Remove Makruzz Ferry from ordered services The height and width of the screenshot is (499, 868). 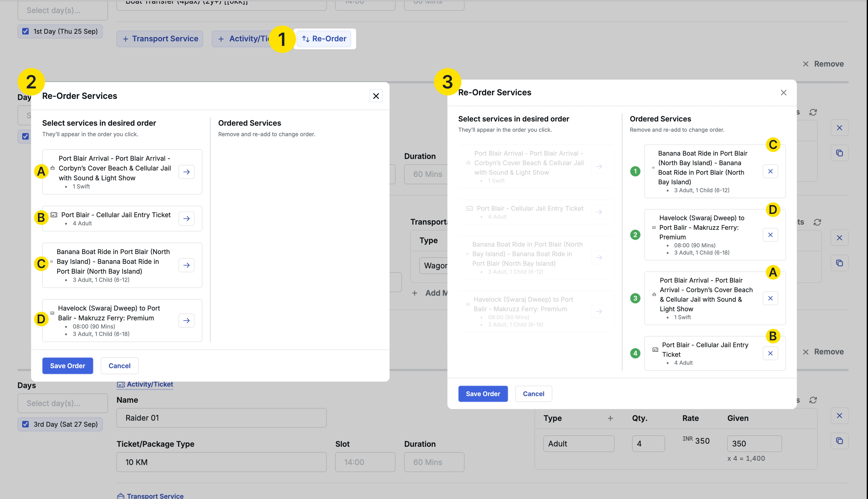[770, 235]
